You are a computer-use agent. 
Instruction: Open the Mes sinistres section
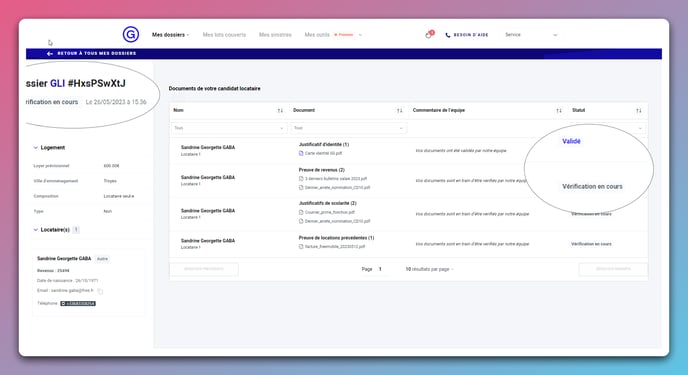(x=275, y=35)
